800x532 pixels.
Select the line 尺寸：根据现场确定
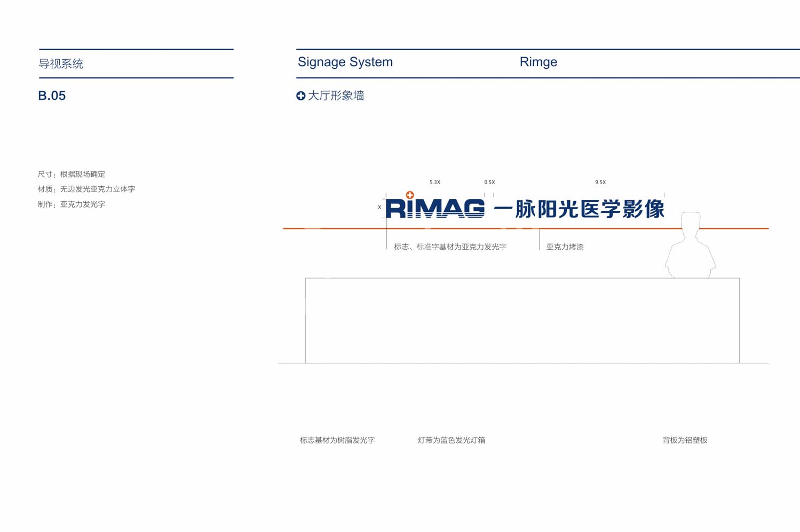tap(72, 174)
